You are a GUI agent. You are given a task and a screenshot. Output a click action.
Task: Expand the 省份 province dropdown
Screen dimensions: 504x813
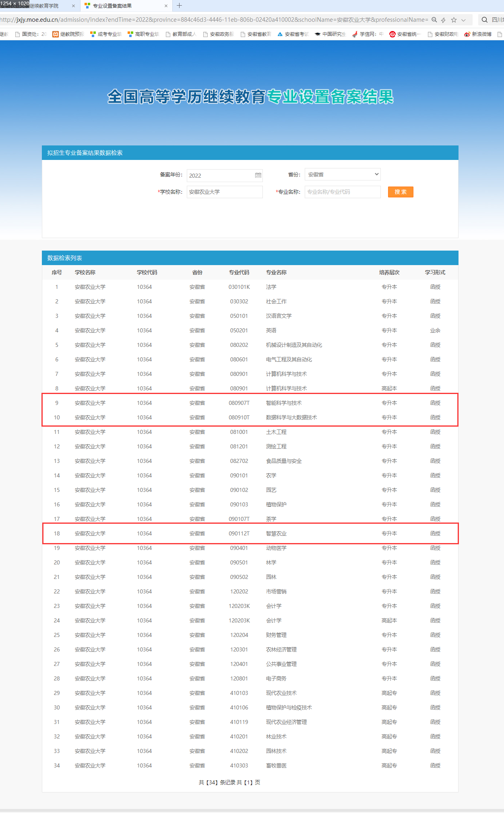[343, 174]
